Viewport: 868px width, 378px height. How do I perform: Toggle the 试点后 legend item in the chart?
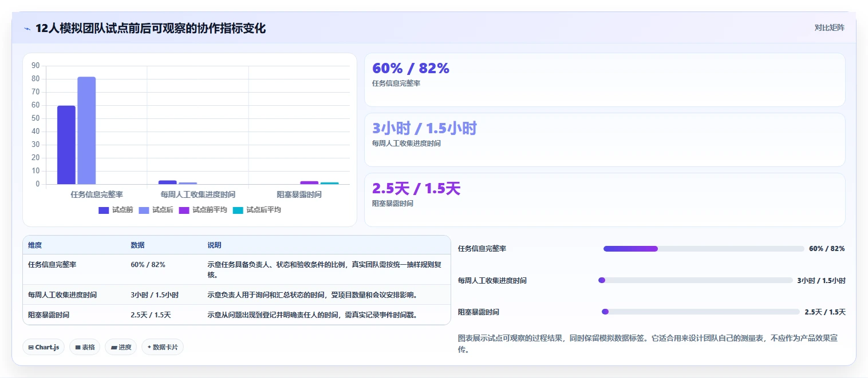(156, 210)
